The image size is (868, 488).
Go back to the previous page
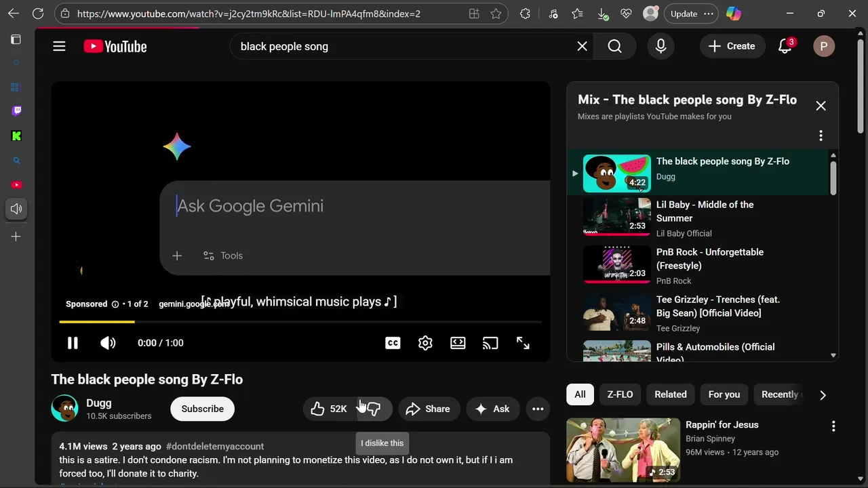[14, 14]
